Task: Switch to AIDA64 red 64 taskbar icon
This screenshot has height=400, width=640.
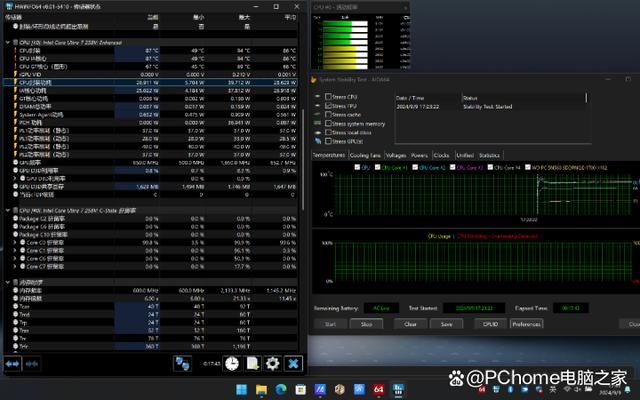Action: [378, 389]
